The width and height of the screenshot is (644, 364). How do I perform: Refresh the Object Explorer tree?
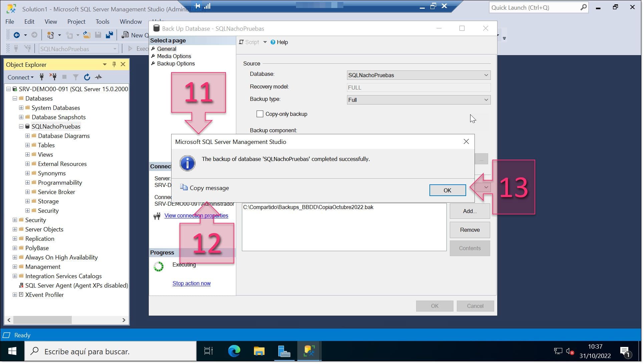(x=87, y=77)
